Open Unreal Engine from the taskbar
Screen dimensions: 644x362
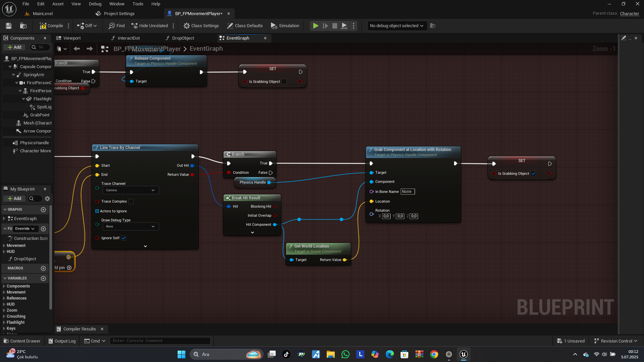463,354
